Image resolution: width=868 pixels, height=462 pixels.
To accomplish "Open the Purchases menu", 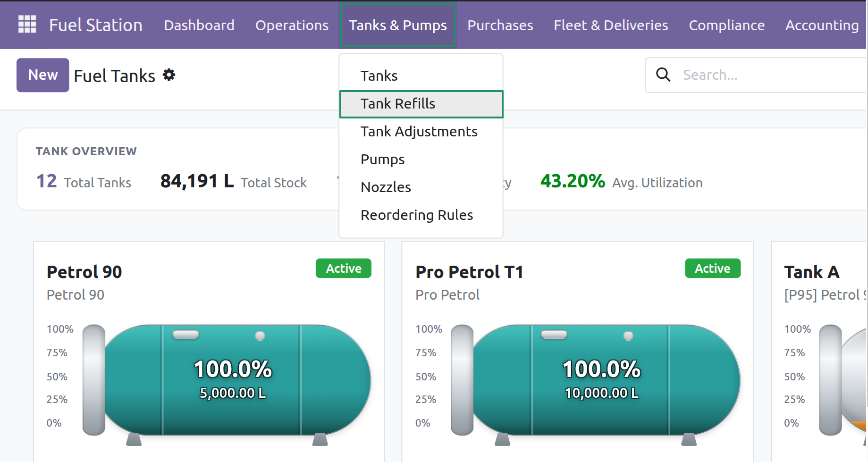I will [x=500, y=25].
